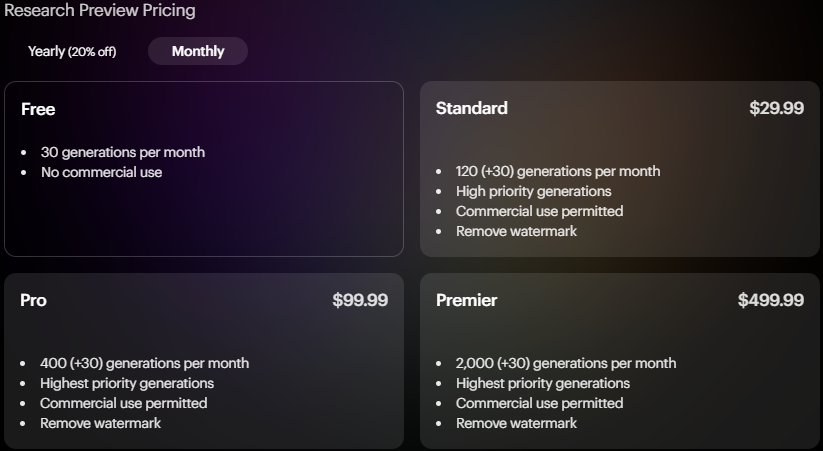Choose the Standard plan heading
The height and width of the screenshot is (451, 823).
tap(472, 108)
